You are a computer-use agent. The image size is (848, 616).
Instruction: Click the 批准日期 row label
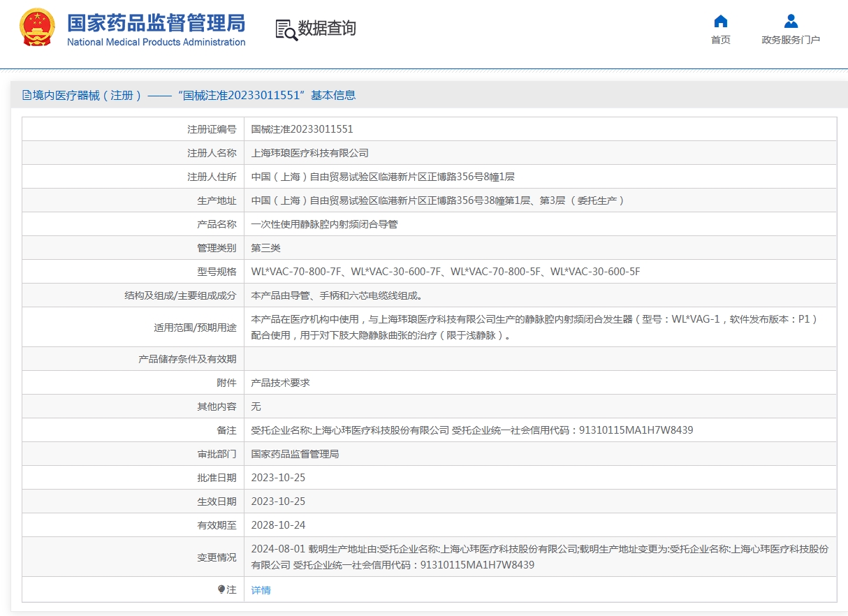pos(217,478)
